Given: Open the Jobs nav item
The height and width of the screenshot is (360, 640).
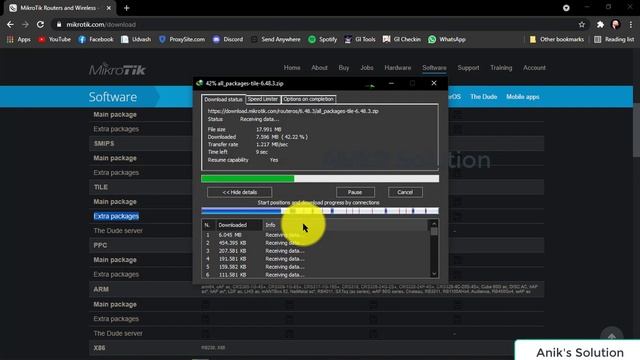Looking at the screenshot, I should [x=367, y=68].
